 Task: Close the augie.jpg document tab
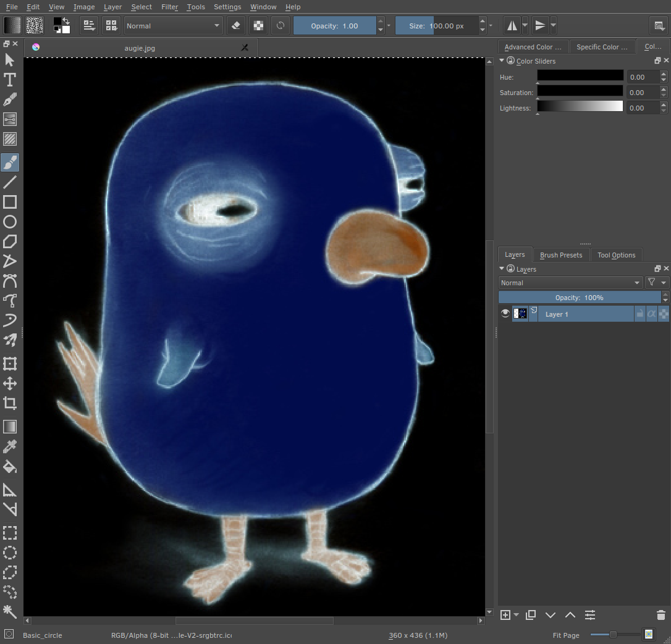[245, 48]
